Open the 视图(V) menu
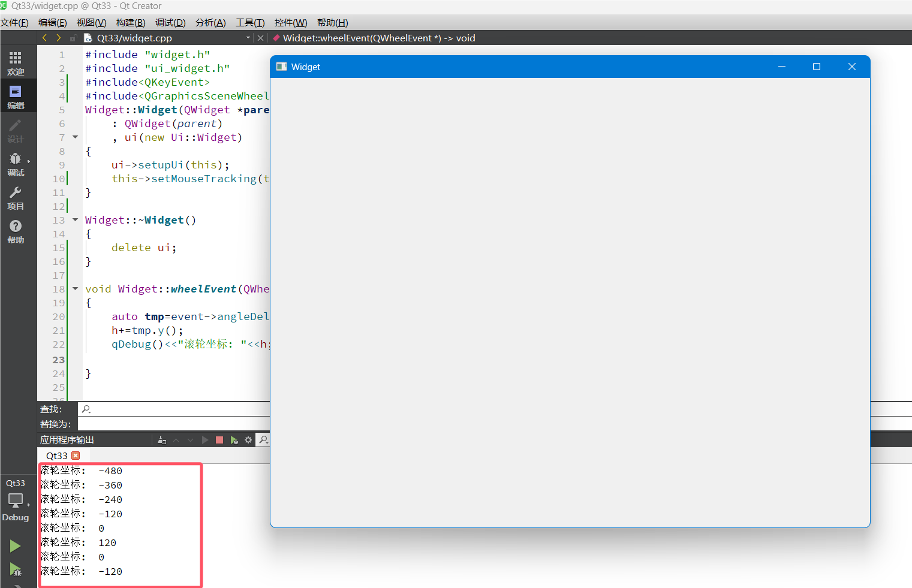The width and height of the screenshot is (912, 588). point(91,23)
